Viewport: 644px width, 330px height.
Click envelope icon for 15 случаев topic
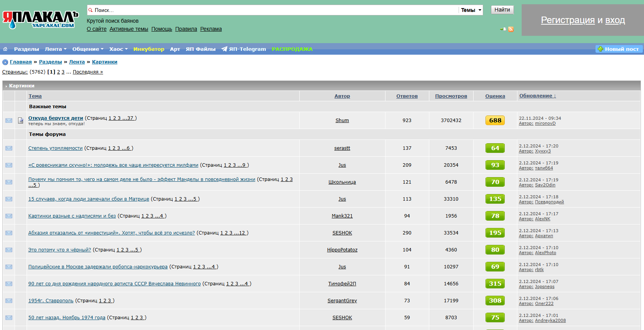coord(9,199)
